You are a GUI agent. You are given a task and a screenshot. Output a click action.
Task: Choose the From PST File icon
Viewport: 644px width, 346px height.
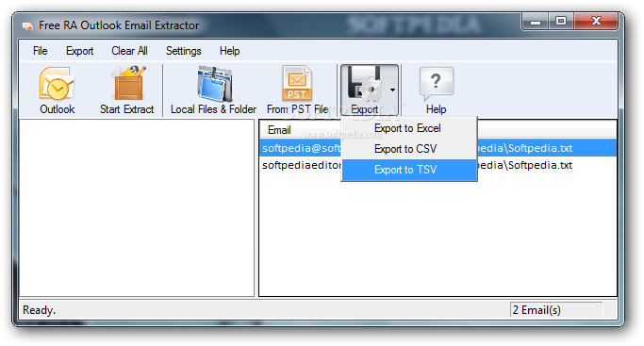click(x=297, y=84)
